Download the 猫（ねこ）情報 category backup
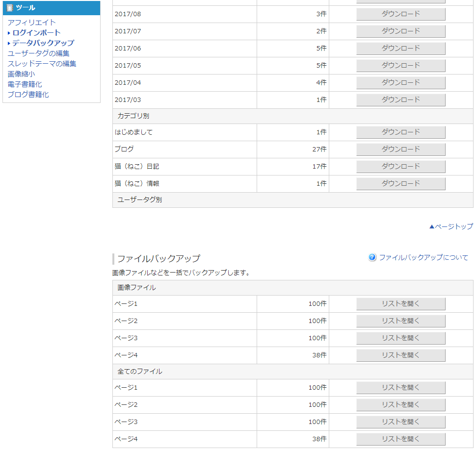This screenshot has width=476, height=450. 401,184
